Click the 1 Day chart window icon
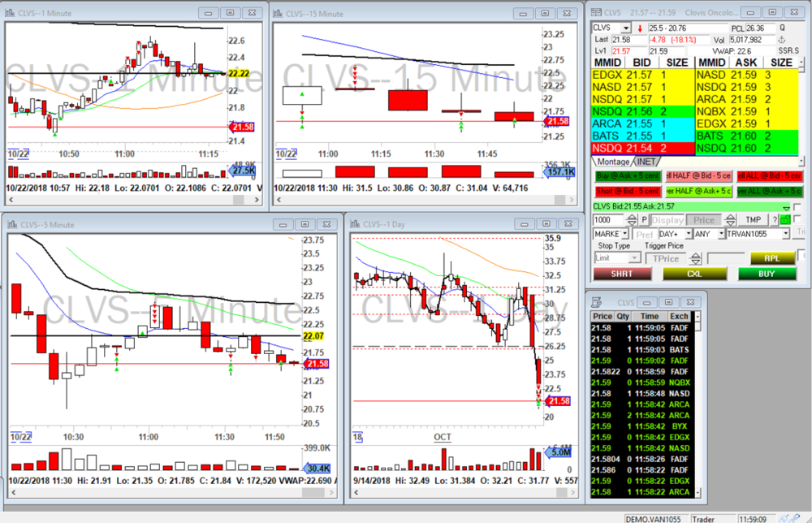The image size is (812, 523). pyautogui.click(x=354, y=223)
